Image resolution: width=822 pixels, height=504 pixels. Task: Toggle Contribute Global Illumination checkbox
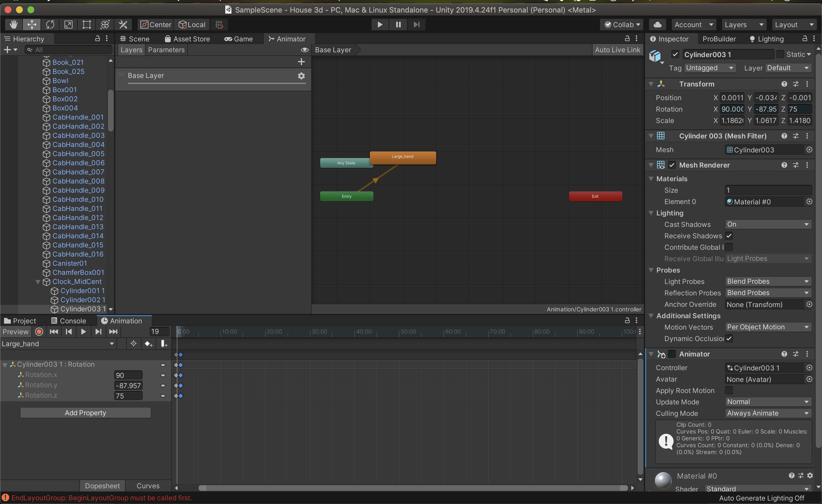[729, 247]
